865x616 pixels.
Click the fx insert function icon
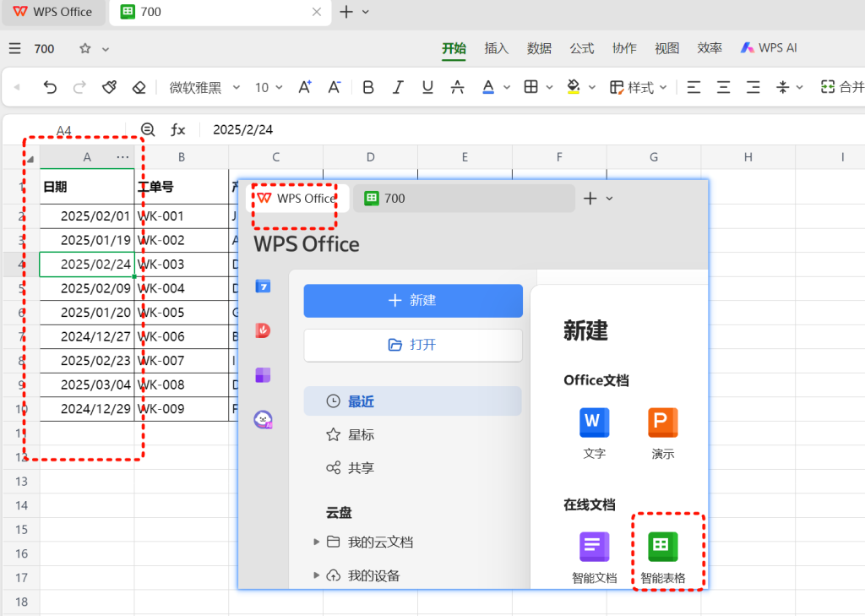click(x=177, y=130)
